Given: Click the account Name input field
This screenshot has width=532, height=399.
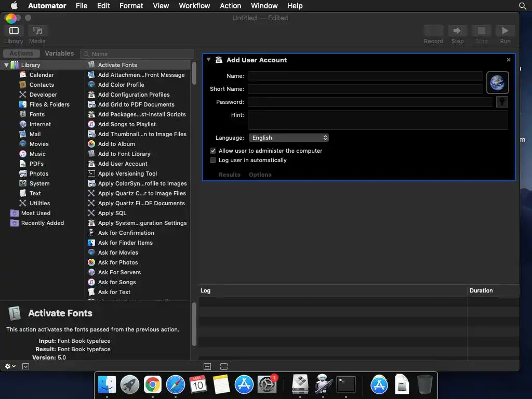Looking at the screenshot, I should click(x=365, y=76).
